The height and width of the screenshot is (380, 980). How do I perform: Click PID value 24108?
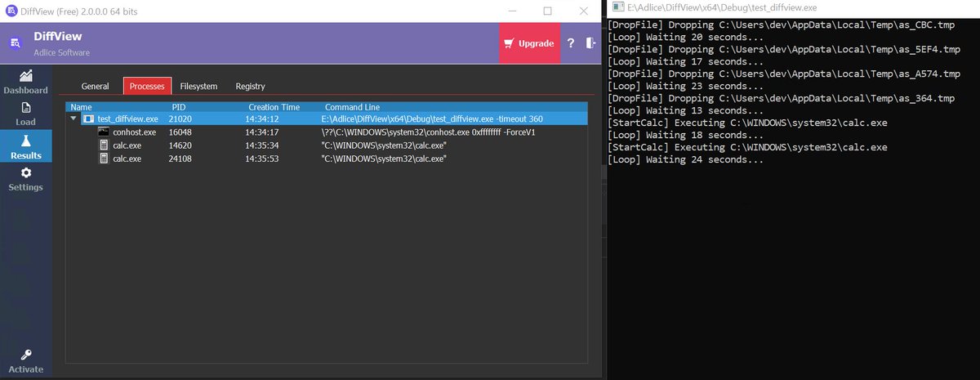180,158
